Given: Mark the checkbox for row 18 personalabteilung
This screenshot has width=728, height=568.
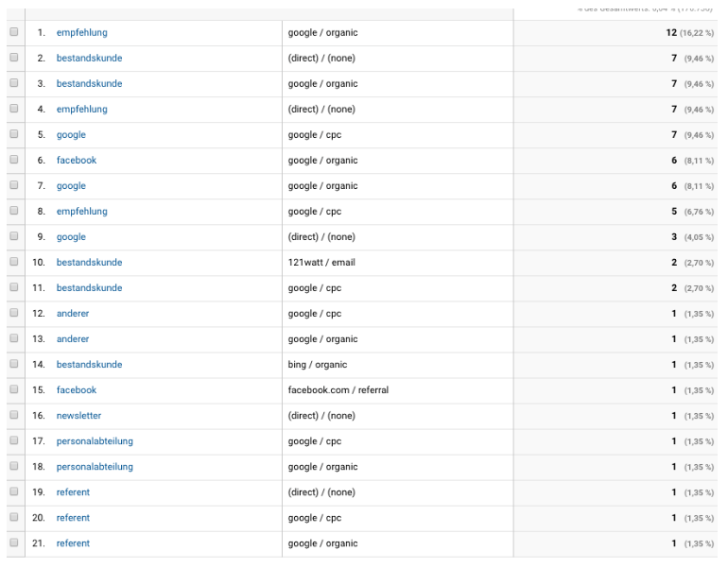Looking at the screenshot, I should point(13,466).
